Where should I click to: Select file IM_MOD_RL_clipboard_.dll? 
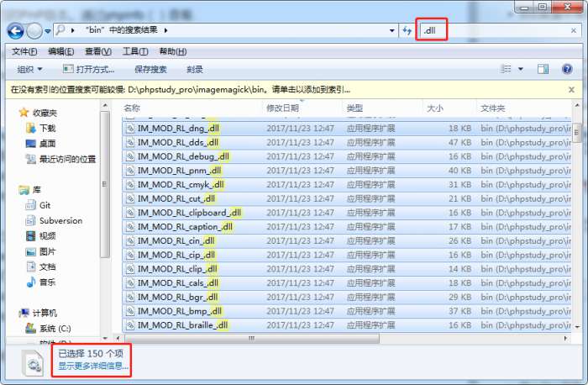(x=346, y=213)
